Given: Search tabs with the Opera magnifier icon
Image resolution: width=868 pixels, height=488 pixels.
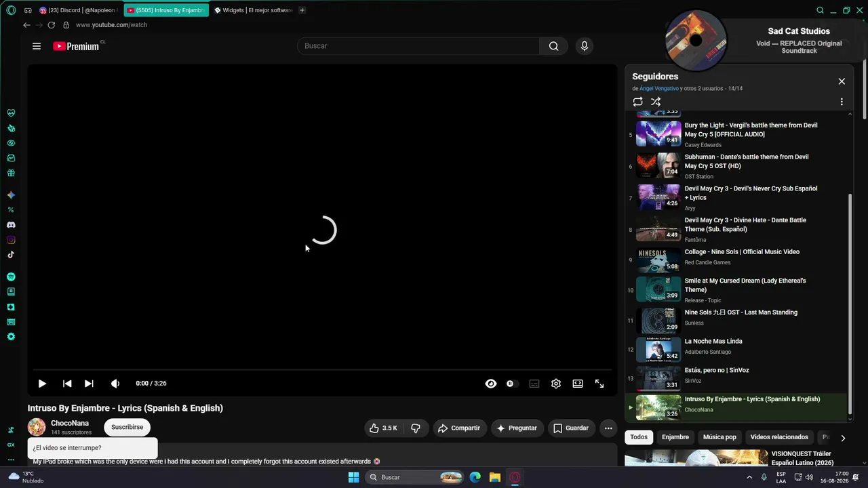Looking at the screenshot, I should point(820,10).
